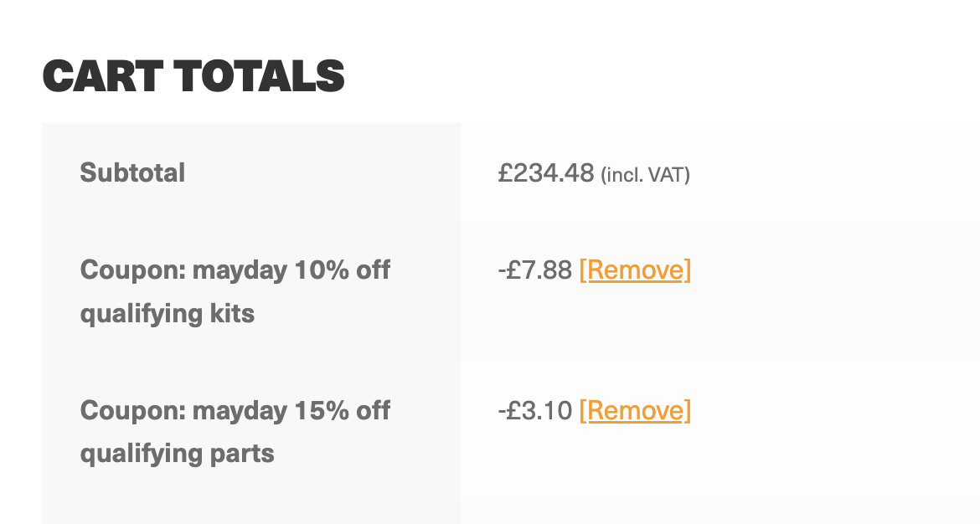Click the "mayday 10% off" coupon text

coord(291,270)
